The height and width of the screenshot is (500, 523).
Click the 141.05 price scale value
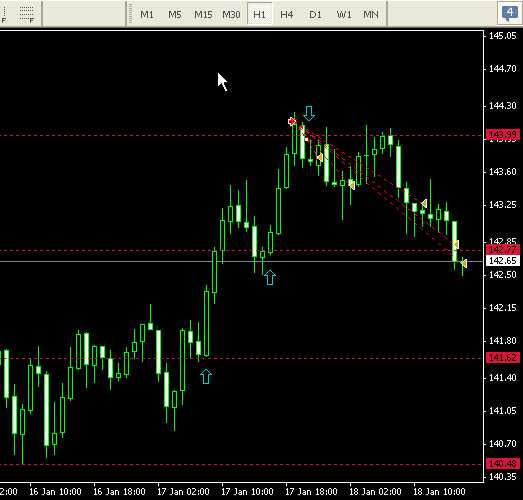tap(503, 411)
